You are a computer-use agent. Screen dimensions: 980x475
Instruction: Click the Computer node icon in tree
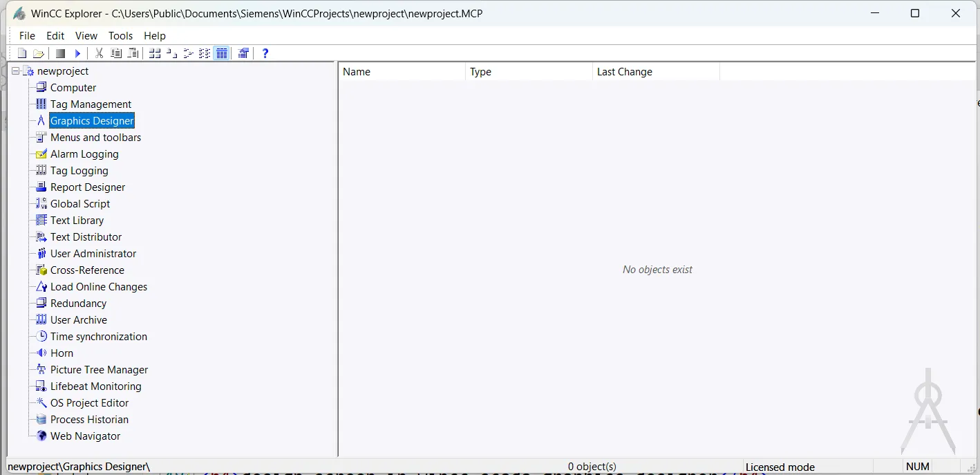41,87
